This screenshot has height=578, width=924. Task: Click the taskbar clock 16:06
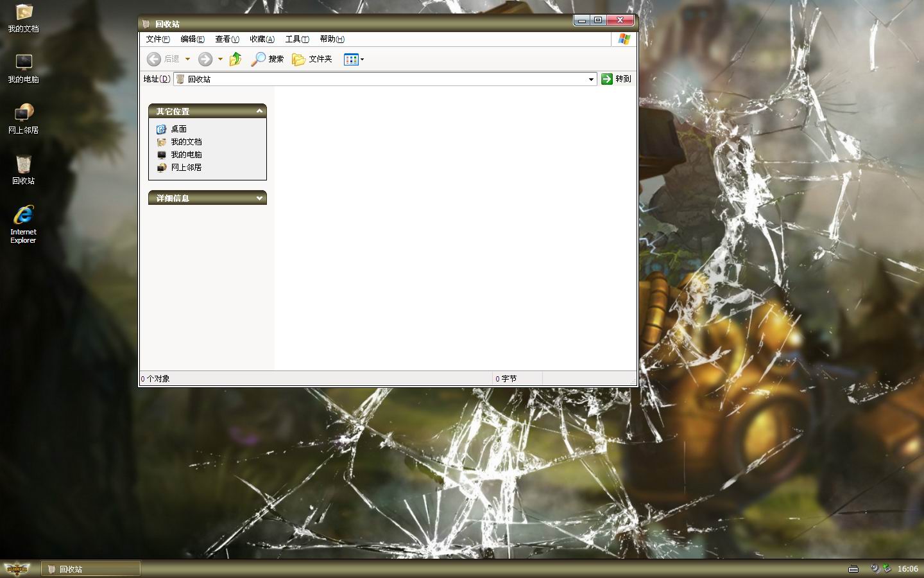[x=907, y=568]
